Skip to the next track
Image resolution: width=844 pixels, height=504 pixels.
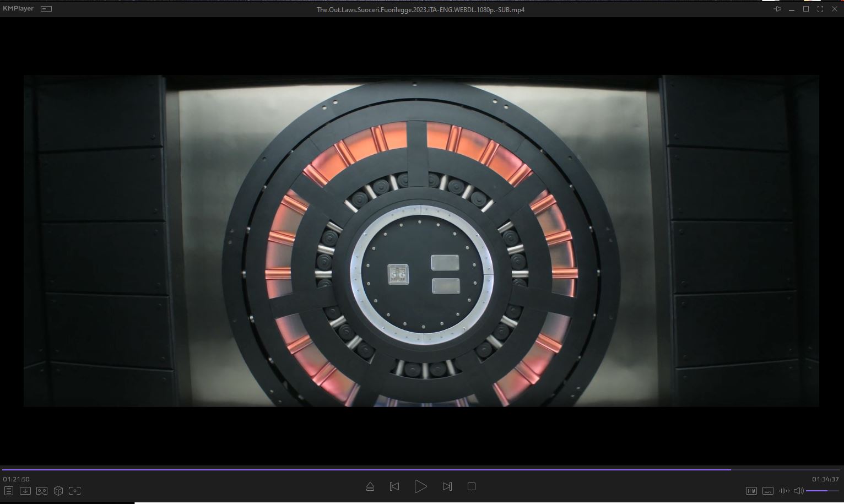pos(447,486)
